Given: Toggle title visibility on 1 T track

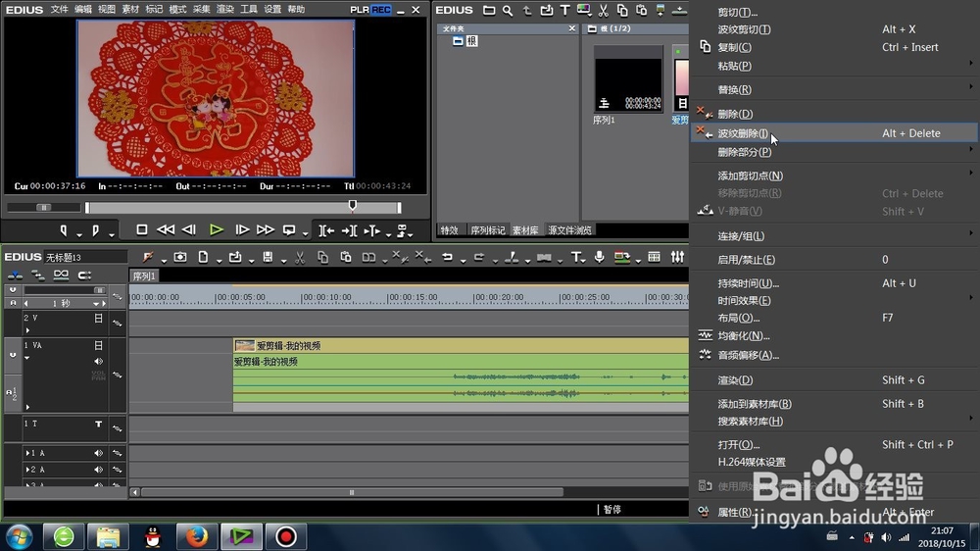Looking at the screenshot, I should click(98, 425).
